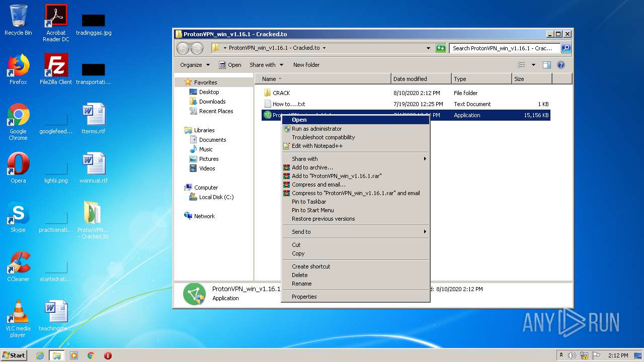Select Create shortcut

[355, 266]
